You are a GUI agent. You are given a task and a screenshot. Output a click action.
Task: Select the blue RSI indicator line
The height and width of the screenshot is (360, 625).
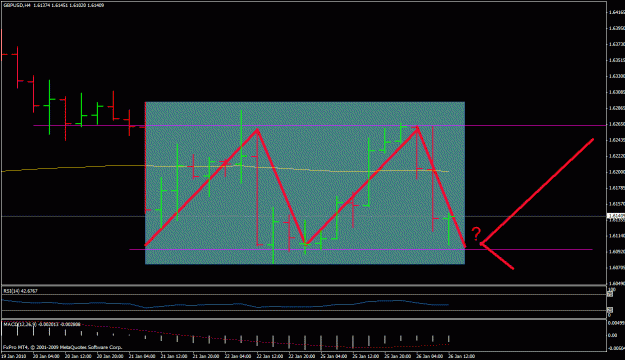point(225,304)
